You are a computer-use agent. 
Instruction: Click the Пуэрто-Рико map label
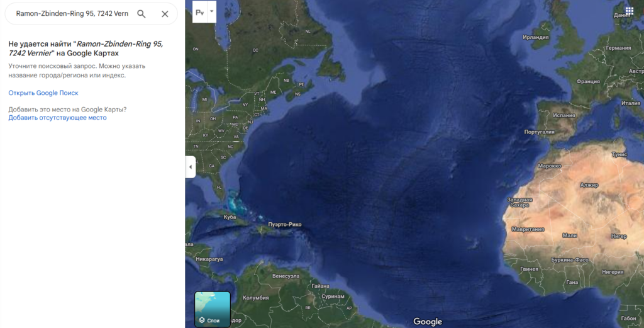tap(285, 224)
